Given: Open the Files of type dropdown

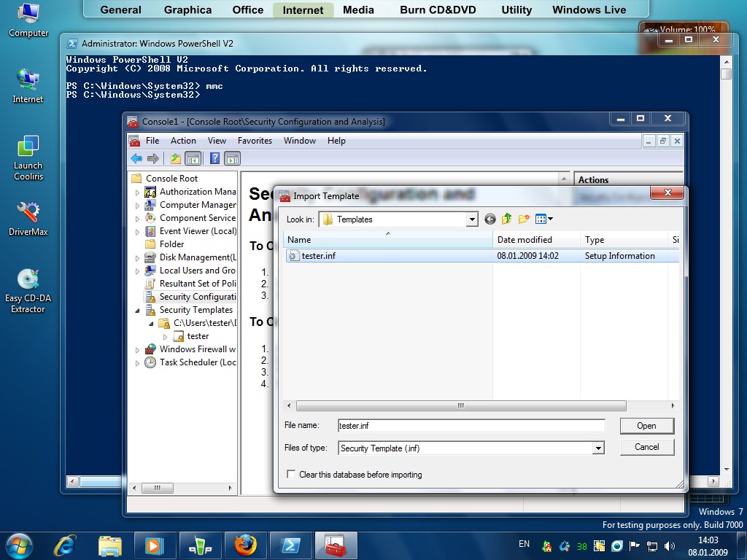Looking at the screenshot, I should (x=598, y=448).
